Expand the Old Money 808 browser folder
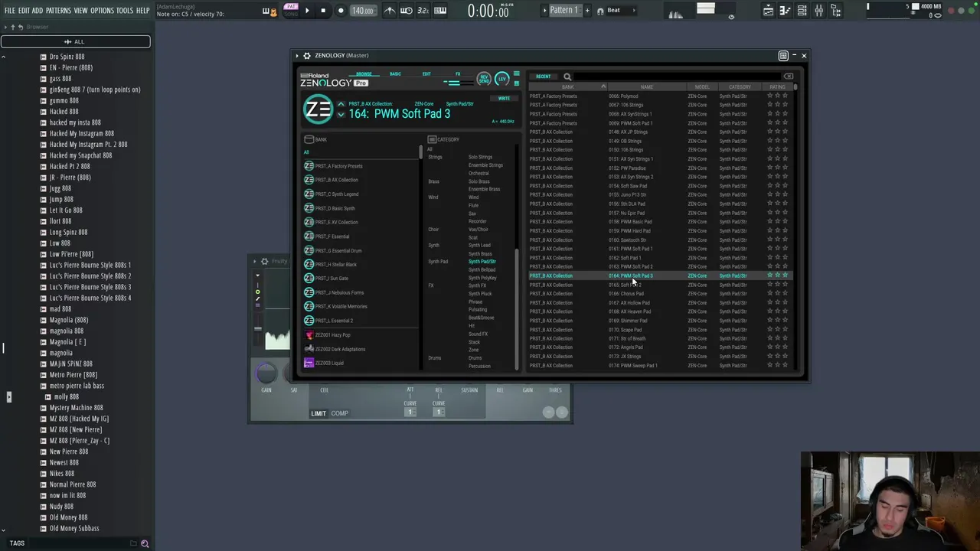The width and height of the screenshot is (980, 551). 68,517
